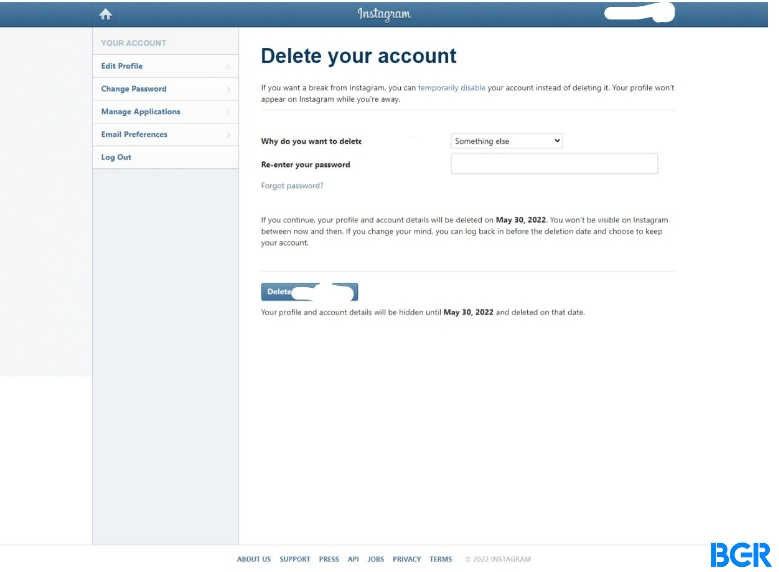Open Edit Profile in sidebar
Viewport: 779px width, 572px height.
coord(165,66)
